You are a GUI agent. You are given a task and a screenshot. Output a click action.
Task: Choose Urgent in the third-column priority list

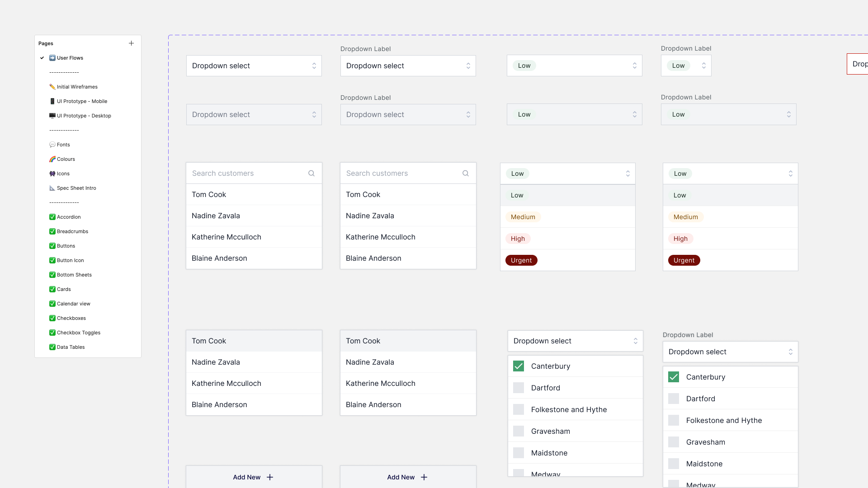pyautogui.click(x=568, y=260)
